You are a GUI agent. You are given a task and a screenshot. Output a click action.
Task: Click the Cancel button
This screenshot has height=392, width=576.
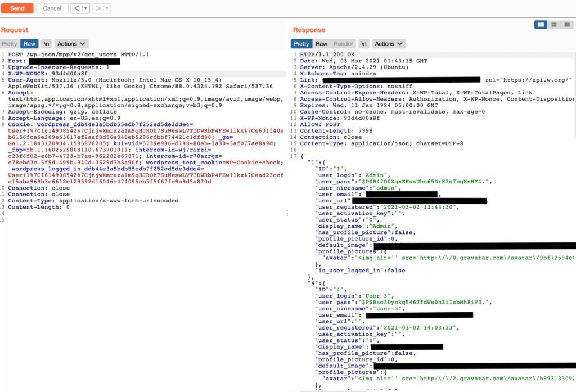tap(52, 8)
